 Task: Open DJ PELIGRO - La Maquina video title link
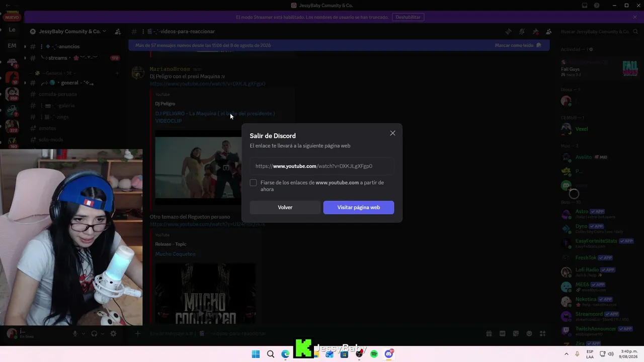pos(215,117)
